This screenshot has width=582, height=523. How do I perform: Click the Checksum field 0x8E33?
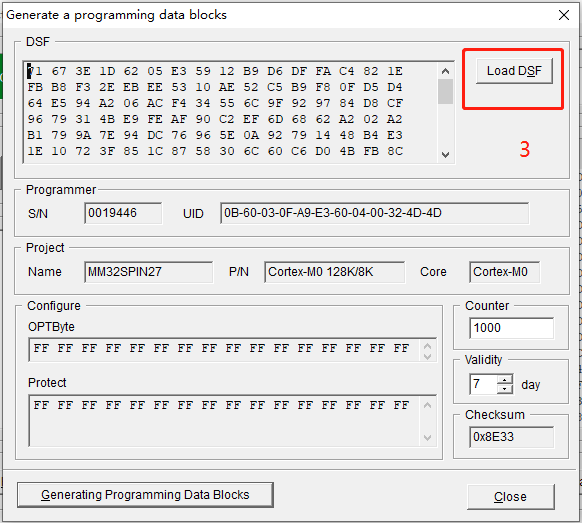pyautogui.click(x=511, y=437)
